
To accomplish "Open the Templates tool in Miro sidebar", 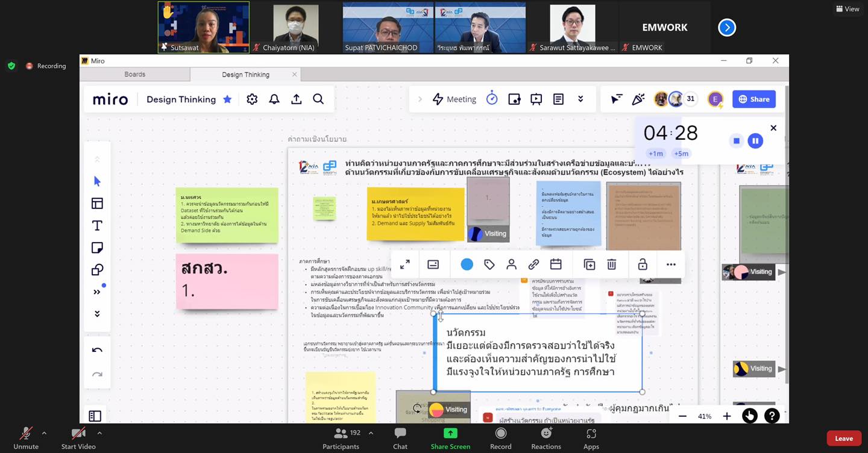I will [97, 204].
